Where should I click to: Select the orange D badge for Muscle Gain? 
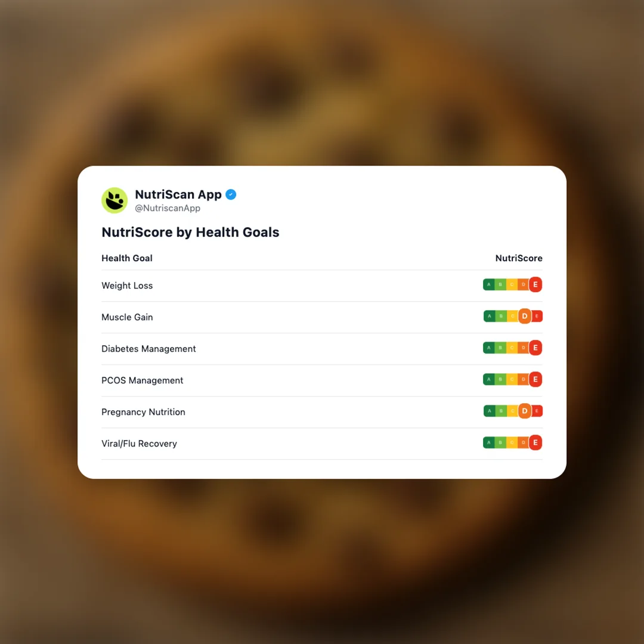525,316
